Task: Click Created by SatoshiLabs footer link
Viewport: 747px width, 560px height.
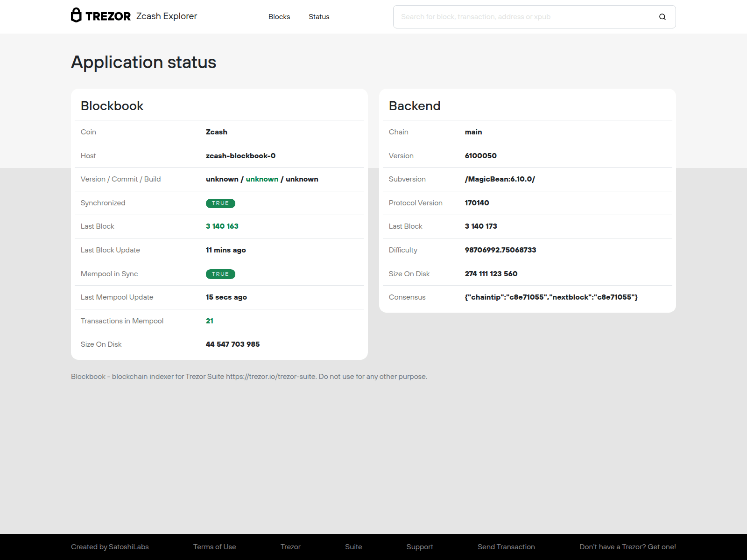Action: (x=110, y=547)
